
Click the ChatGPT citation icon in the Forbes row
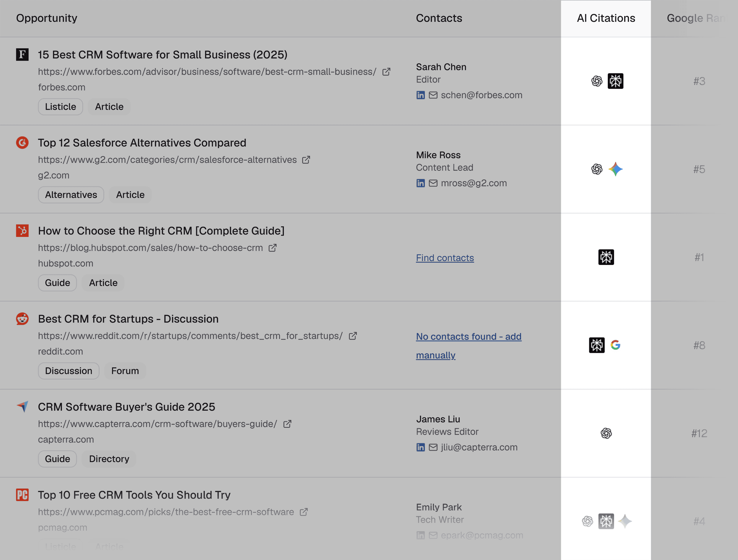[597, 81]
